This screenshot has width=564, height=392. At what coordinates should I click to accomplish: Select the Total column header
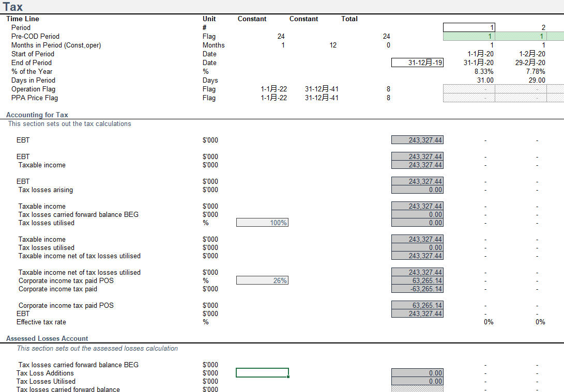[x=349, y=19]
